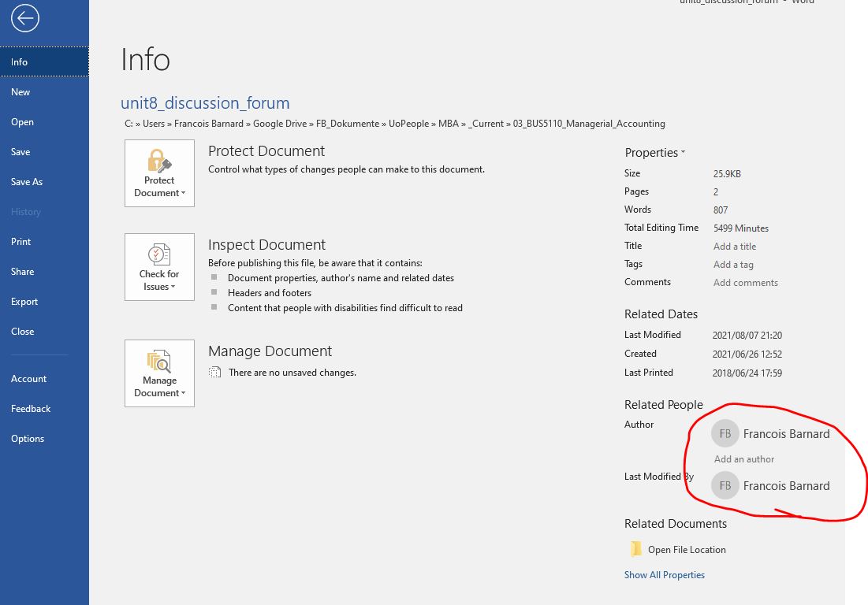The width and height of the screenshot is (868, 605).
Task: Open the Feedback page
Action: [x=44, y=408]
